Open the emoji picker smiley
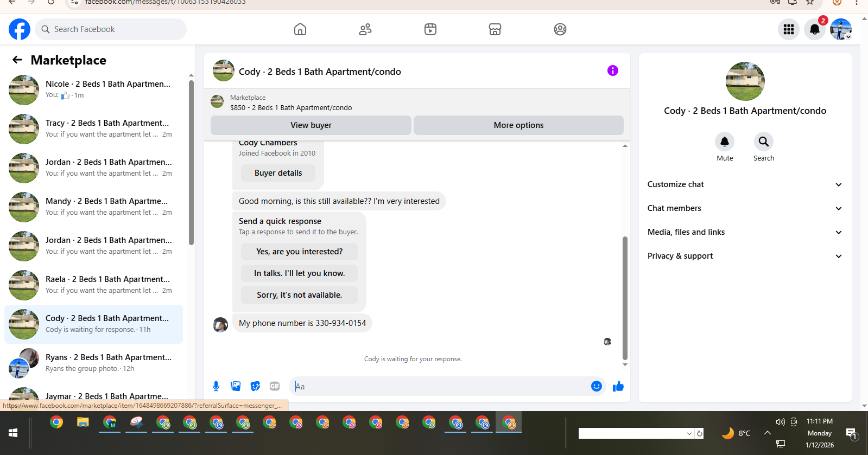Image resolution: width=868 pixels, height=455 pixels. [597, 386]
